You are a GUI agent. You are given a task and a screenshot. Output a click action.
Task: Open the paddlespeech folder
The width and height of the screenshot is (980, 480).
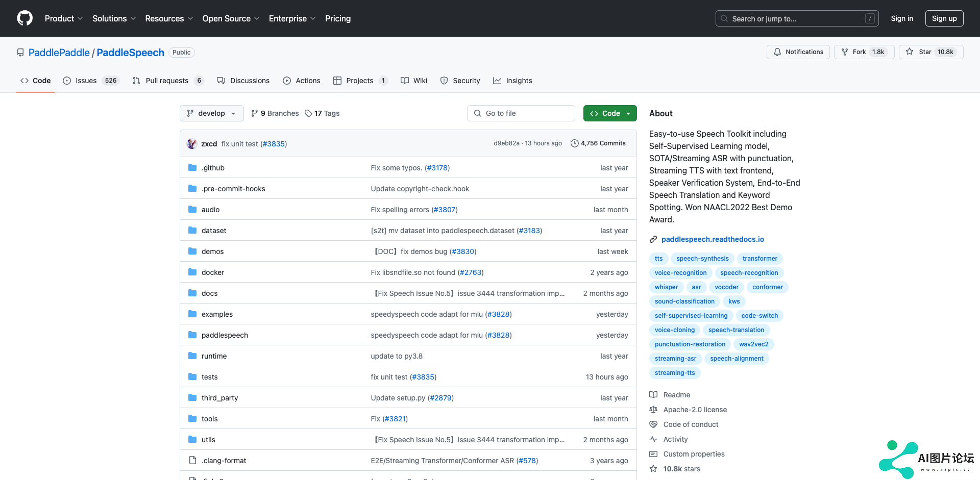point(225,335)
